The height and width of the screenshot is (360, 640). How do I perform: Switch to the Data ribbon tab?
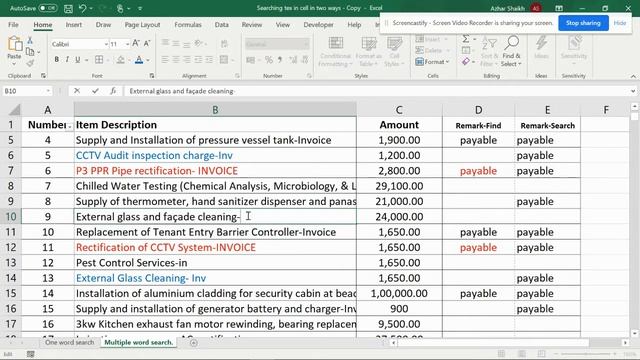pos(222,25)
